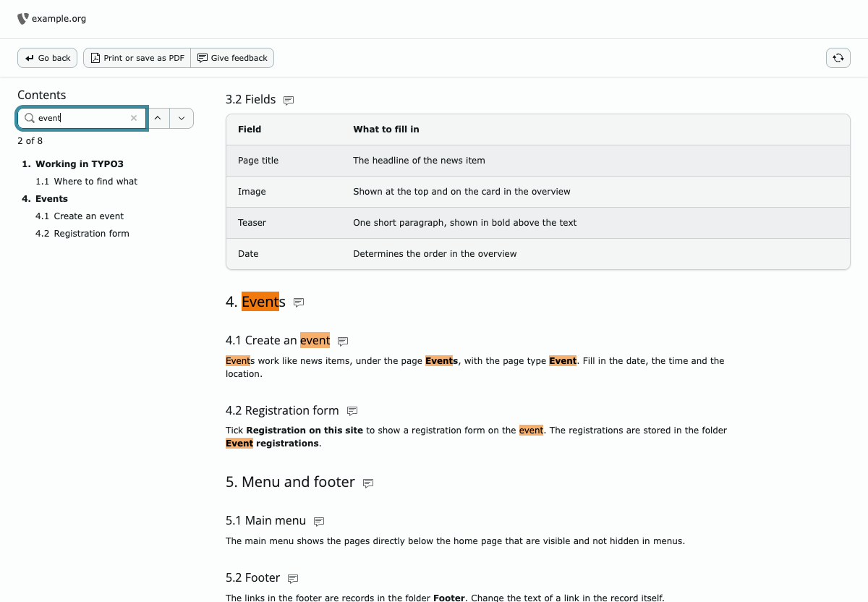Screen dimensions: 868x602
Task: Click bold "Event registrations" text
Action: (x=272, y=444)
